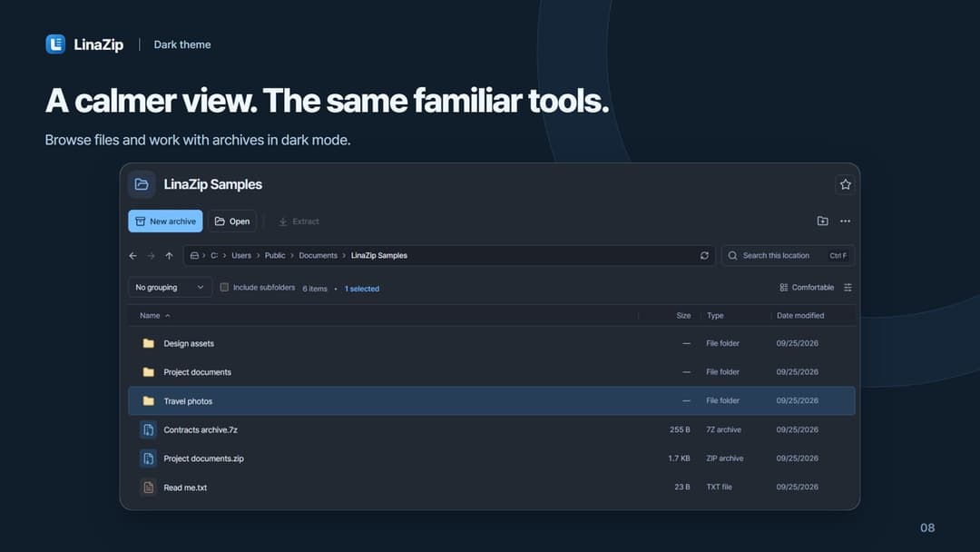Click the Extract button

[299, 222]
